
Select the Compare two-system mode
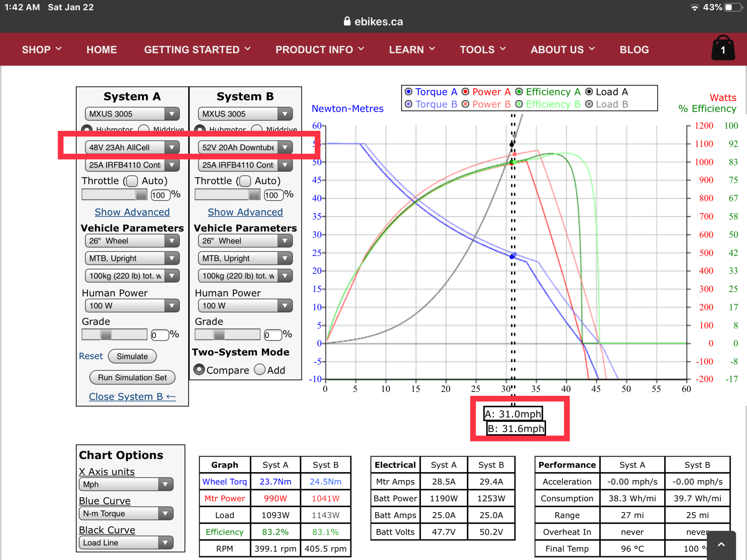click(x=199, y=370)
